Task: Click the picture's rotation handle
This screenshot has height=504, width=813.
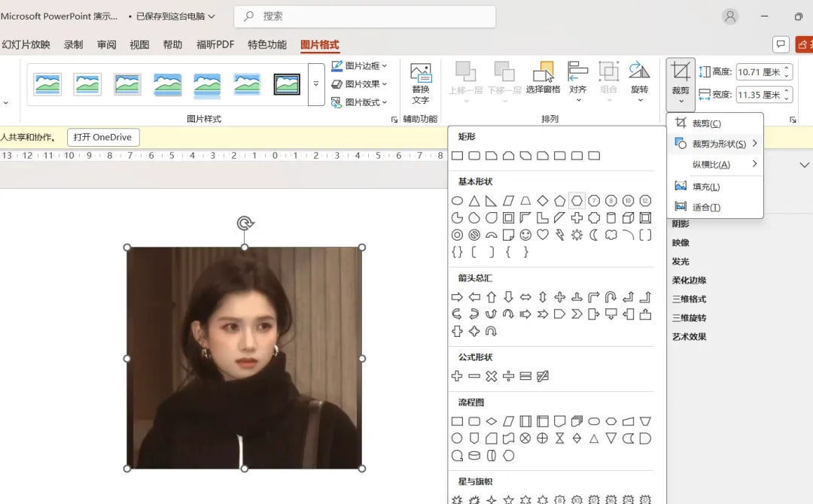Action: point(245,223)
